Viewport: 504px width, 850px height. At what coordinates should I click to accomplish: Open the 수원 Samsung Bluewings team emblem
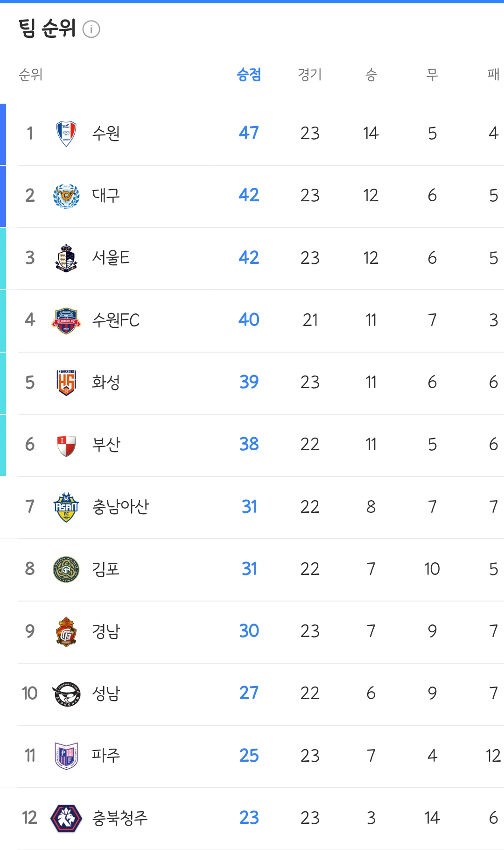tap(66, 134)
